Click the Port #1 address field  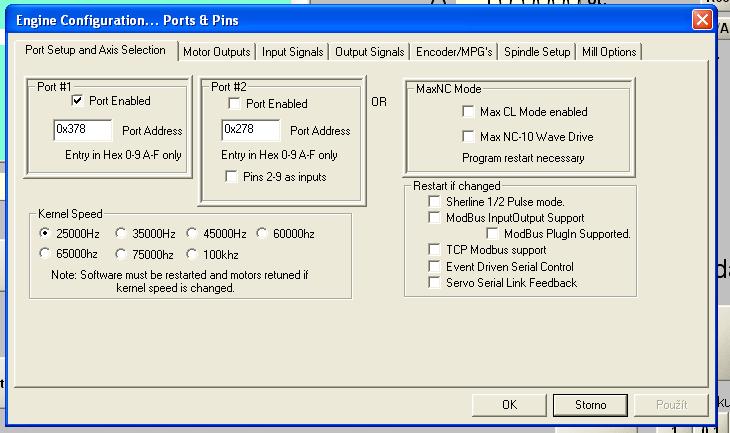tap(83, 130)
